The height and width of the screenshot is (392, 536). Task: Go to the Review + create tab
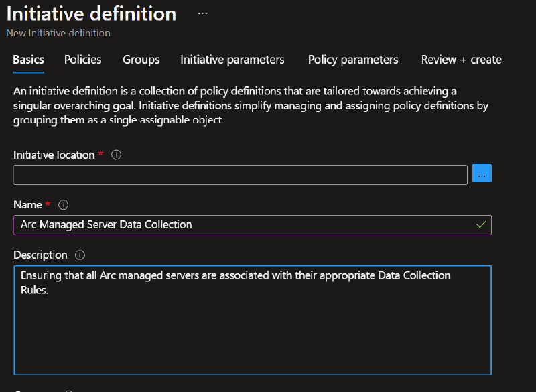click(x=462, y=60)
